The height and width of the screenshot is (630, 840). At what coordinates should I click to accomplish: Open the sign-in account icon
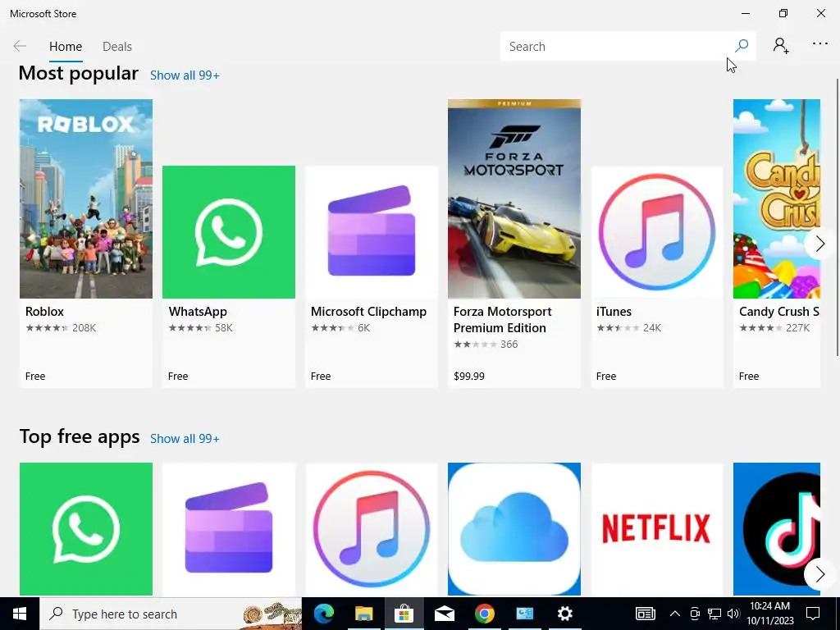(781, 46)
